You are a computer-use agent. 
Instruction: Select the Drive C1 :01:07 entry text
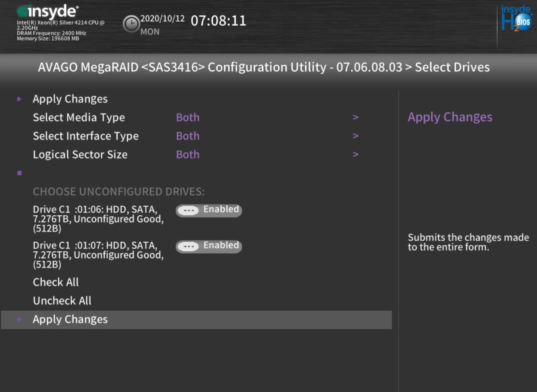(x=98, y=255)
